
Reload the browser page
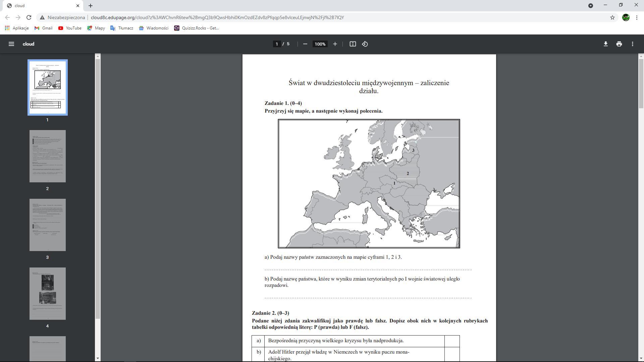29,17
